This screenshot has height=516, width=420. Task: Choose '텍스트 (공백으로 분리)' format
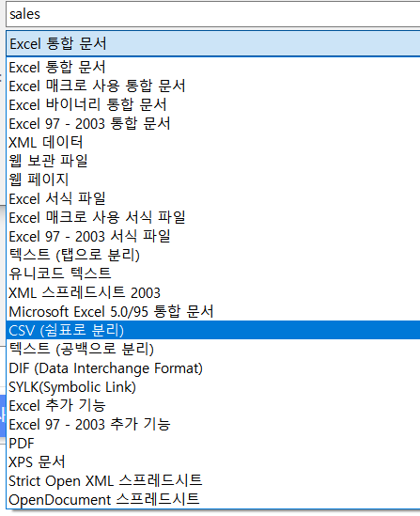point(212,349)
